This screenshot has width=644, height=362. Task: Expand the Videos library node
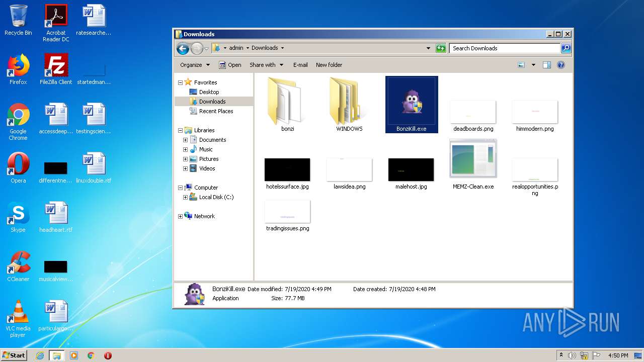(x=185, y=168)
